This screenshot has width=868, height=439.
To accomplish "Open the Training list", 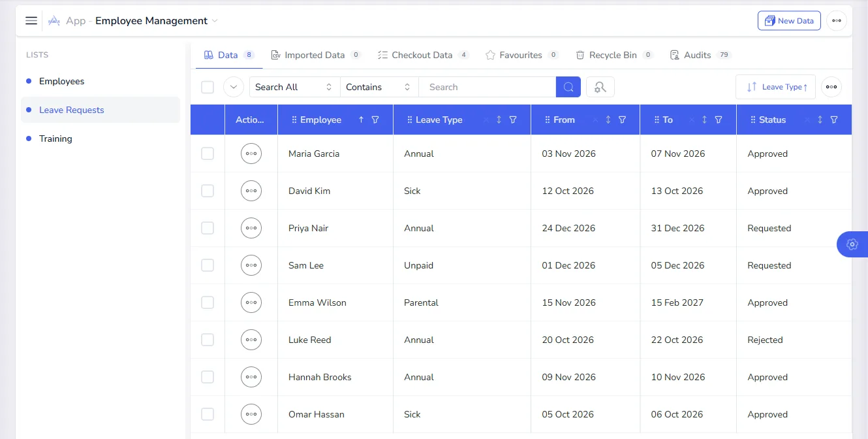I will coord(101,138).
